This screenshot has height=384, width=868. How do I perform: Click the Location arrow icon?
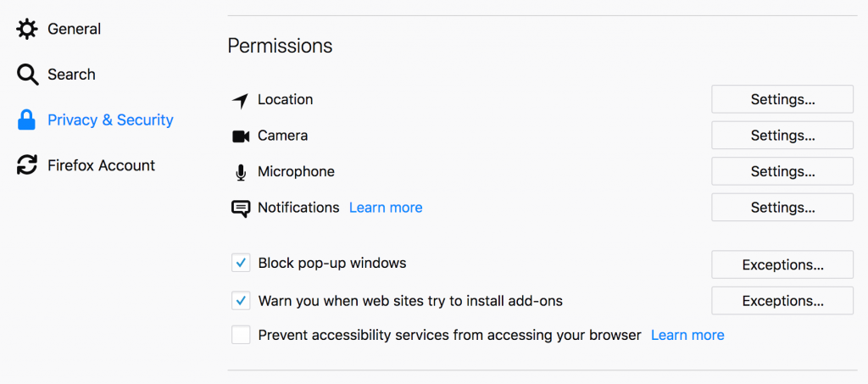click(x=241, y=100)
